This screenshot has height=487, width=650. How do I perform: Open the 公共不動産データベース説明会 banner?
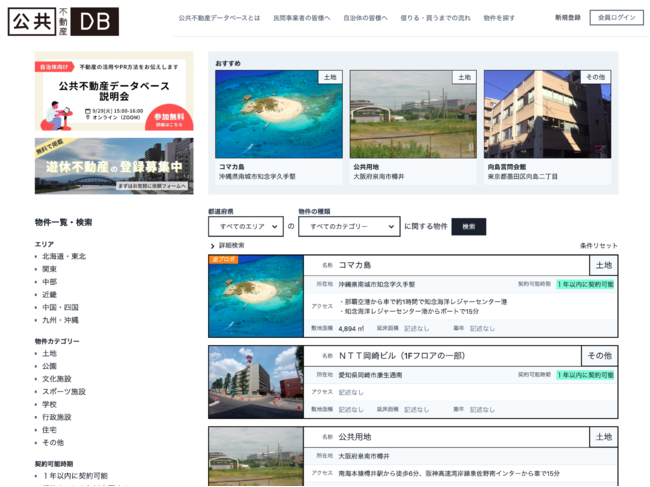[114, 92]
